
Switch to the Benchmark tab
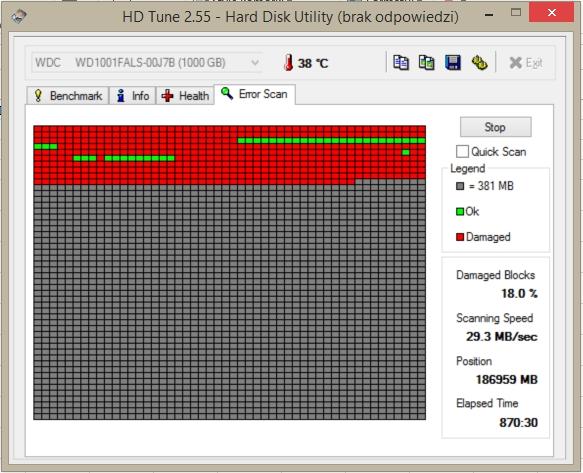click(x=68, y=96)
